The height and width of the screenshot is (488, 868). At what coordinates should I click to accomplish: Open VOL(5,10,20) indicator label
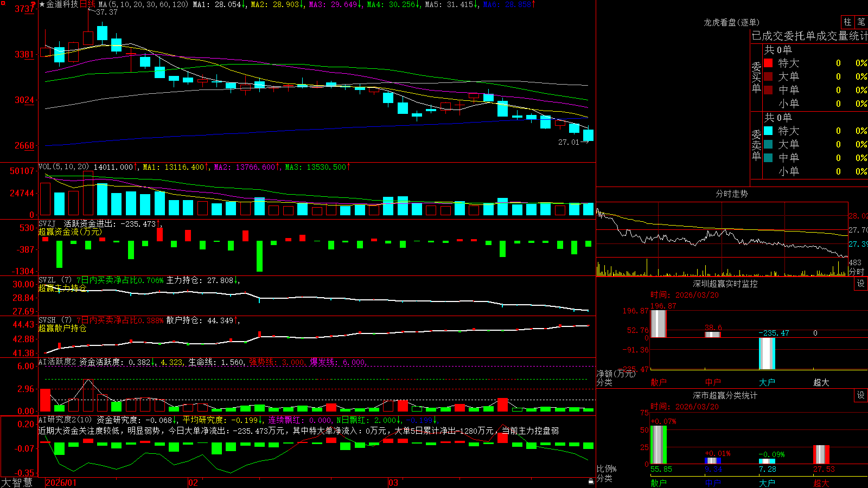click(63, 167)
